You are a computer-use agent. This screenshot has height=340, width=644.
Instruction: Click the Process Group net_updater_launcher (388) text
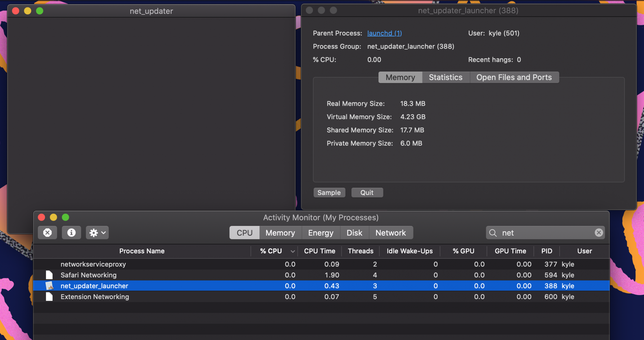click(x=411, y=46)
